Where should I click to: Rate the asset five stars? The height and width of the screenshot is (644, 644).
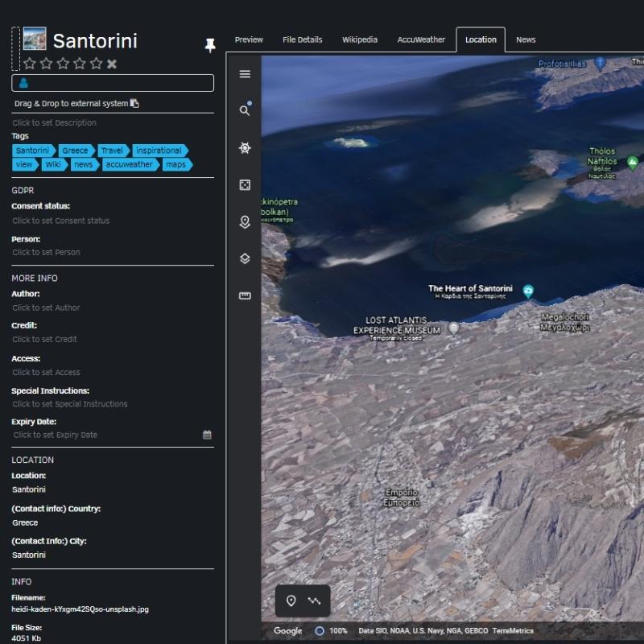pos(96,64)
